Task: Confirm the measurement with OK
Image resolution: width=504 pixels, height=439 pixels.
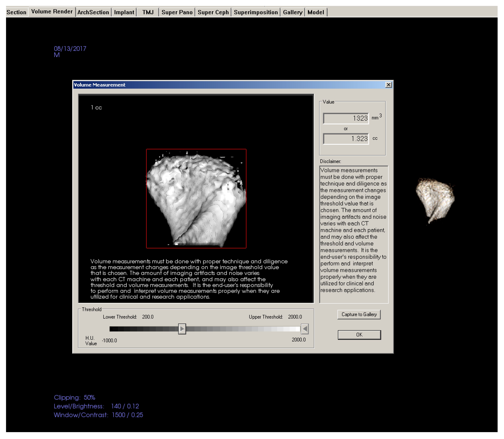Action: coord(359,335)
